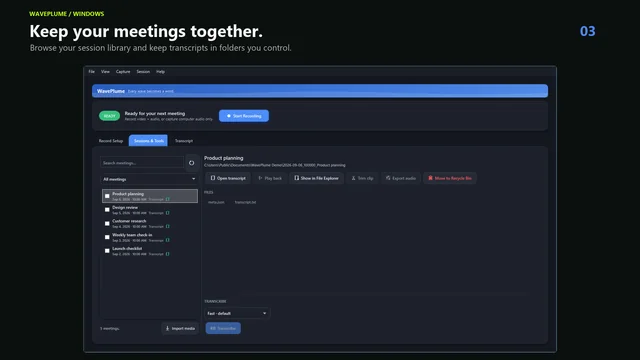Click the transcript icon on Product planning row
Screen dimensions: 640x360
point(168,199)
